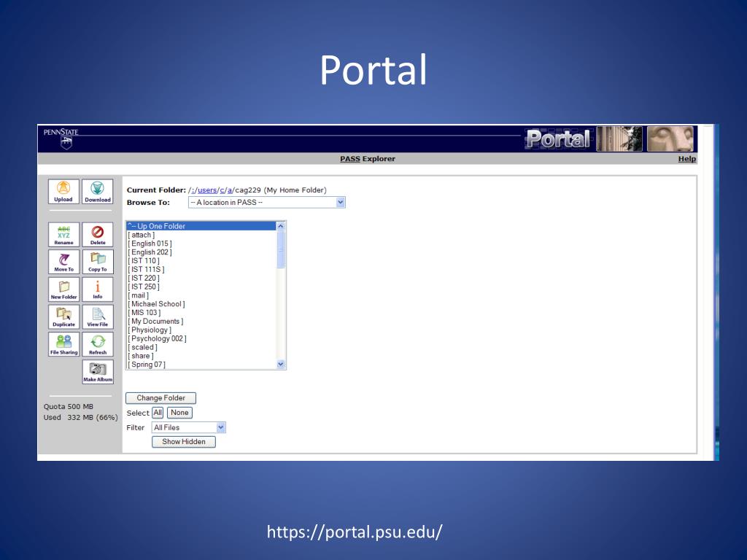The height and width of the screenshot is (560, 747).
Task: Select the attach folder entry
Action: coord(201,235)
